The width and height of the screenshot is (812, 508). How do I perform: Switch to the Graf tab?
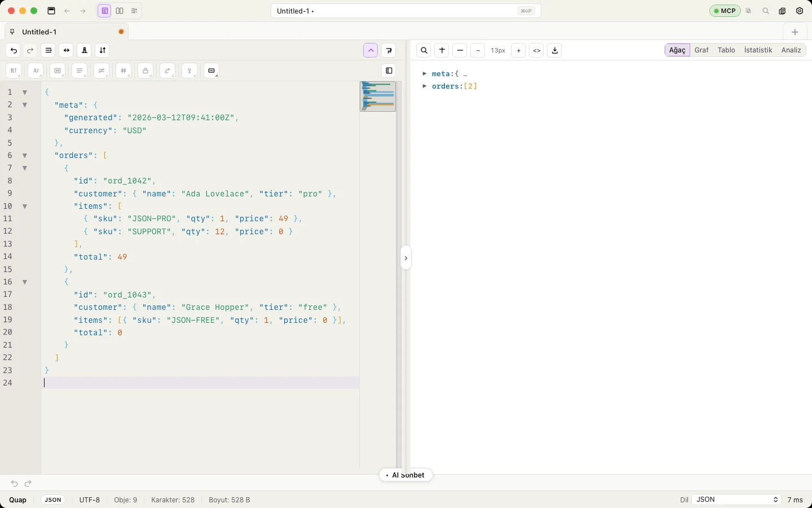701,50
